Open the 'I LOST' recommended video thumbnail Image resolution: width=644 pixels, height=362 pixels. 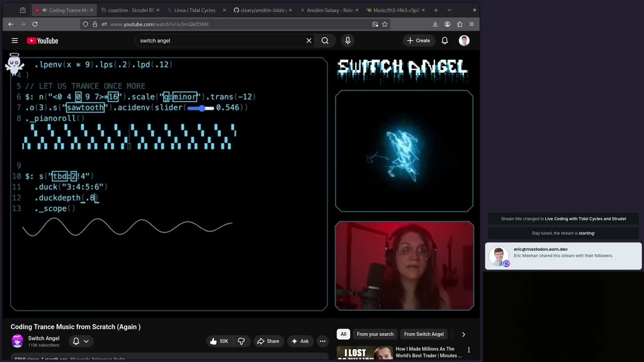coord(365,353)
